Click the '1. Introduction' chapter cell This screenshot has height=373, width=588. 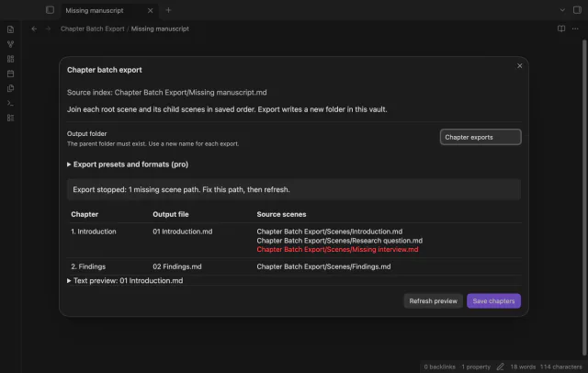tap(94, 232)
